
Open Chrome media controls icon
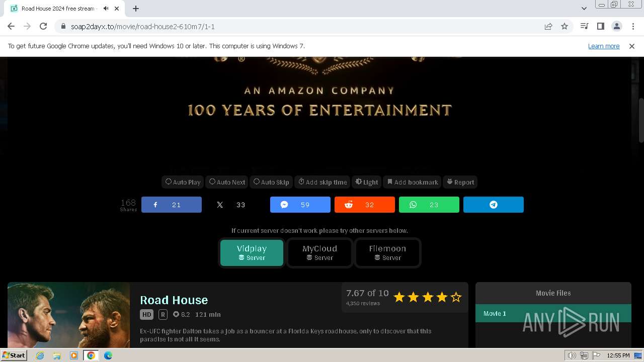click(x=584, y=26)
